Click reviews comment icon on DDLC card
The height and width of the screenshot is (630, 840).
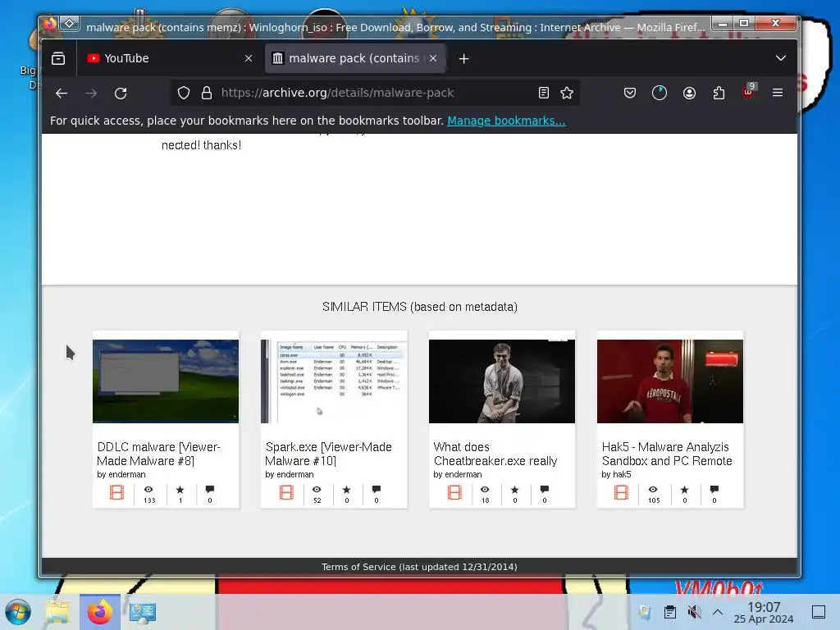[x=210, y=489]
